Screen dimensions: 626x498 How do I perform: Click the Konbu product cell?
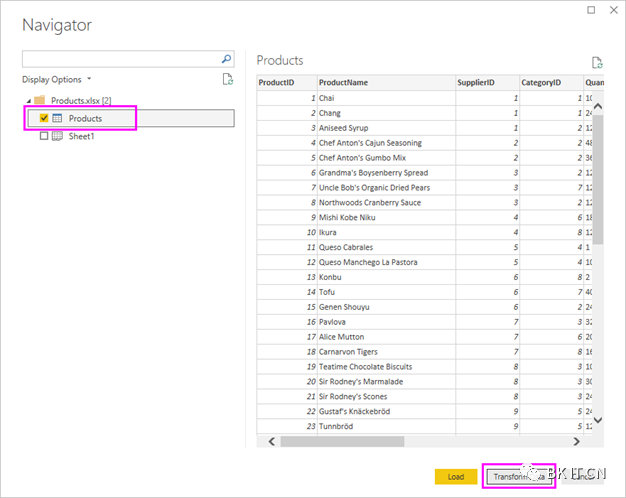pos(386,277)
